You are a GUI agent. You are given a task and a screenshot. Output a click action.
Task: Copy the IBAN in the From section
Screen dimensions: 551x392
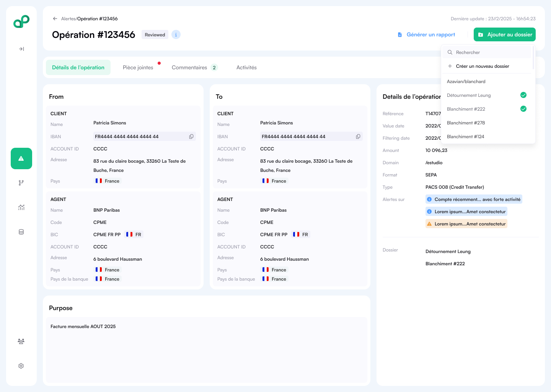[x=191, y=137]
